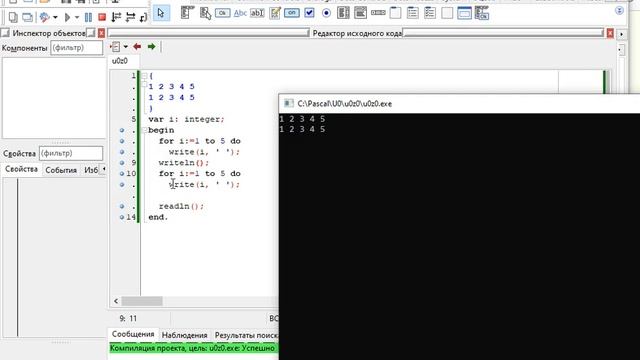Click the console window title bar icon
The height and width of the screenshot is (360, 640).
289,103
